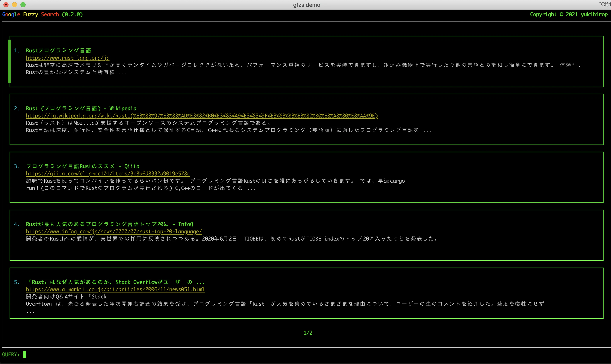Click the 1/2 page indicator
Image resolution: width=611 pixels, height=364 pixels.
point(308,333)
